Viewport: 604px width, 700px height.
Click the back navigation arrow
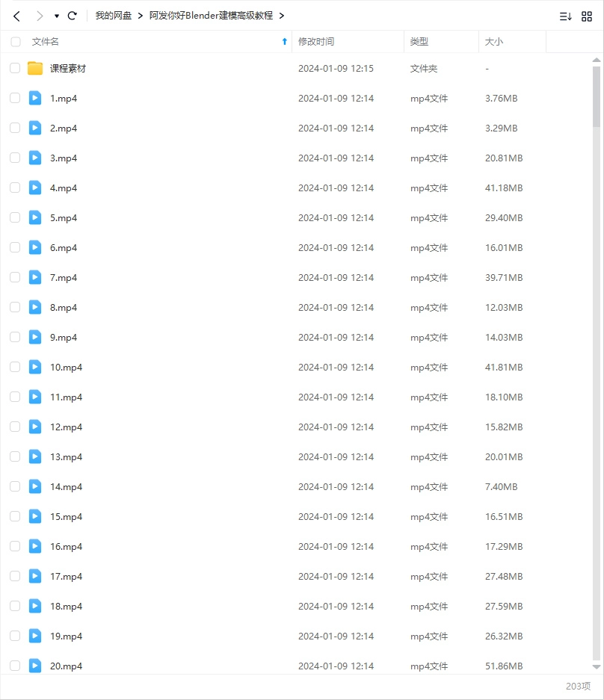16,16
